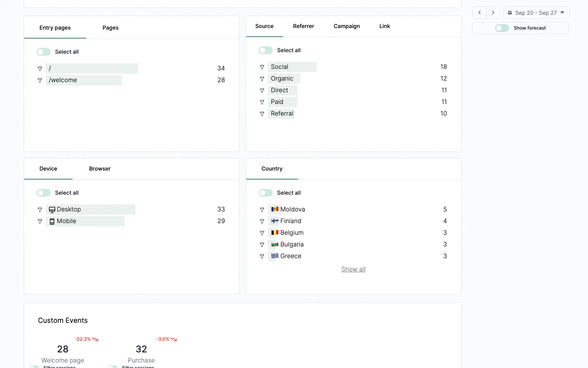This screenshot has height=368, width=588.
Task: Enable Show forecast toggle
Action: [502, 28]
